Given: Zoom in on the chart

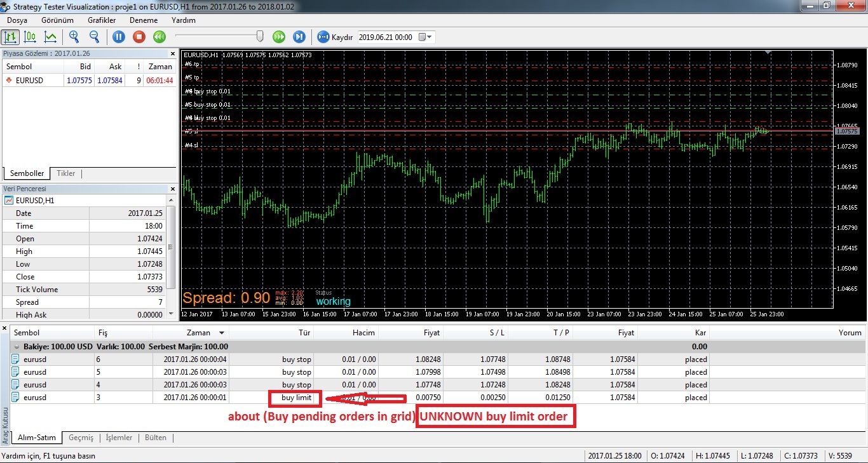Looking at the screenshot, I should [x=74, y=37].
